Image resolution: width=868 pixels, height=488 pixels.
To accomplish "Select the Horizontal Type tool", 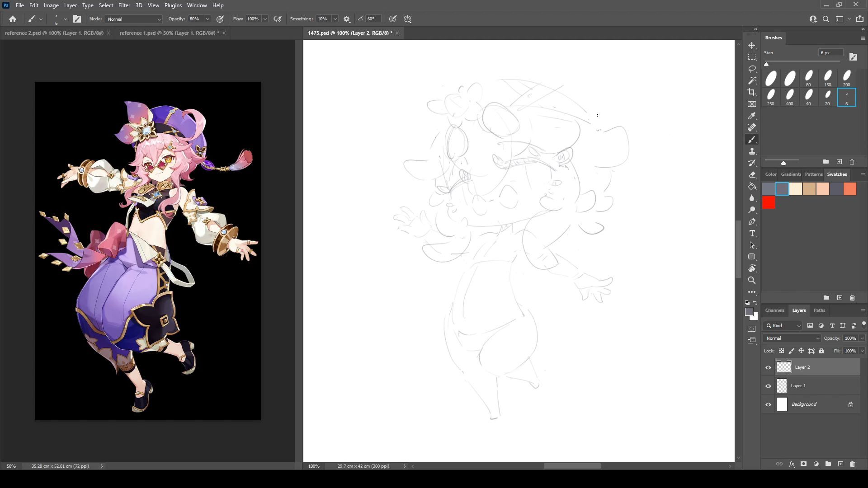I will tap(752, 234).
